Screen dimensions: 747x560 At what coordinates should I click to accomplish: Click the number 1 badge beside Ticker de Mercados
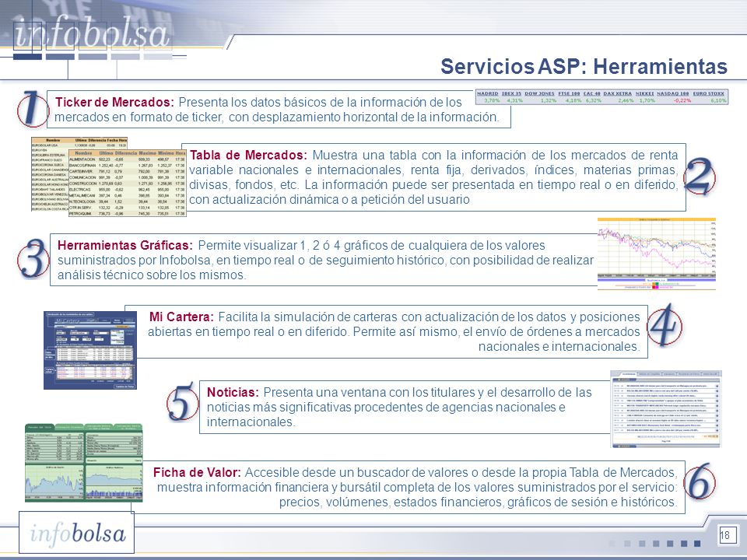pyautogui.click(x=33, y=109)
